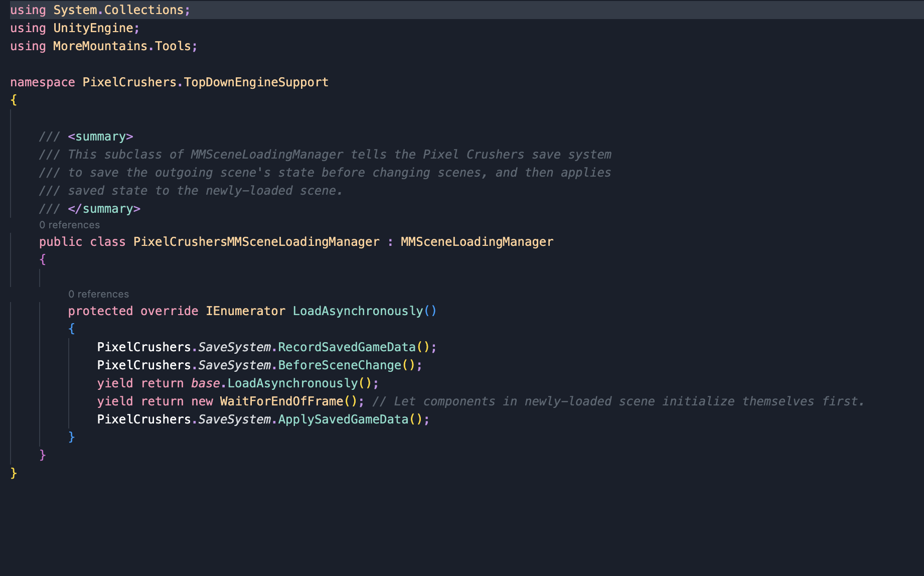Click the '0 references' lens above the class
The image size is (924, 576).
(x=70, y=225)
